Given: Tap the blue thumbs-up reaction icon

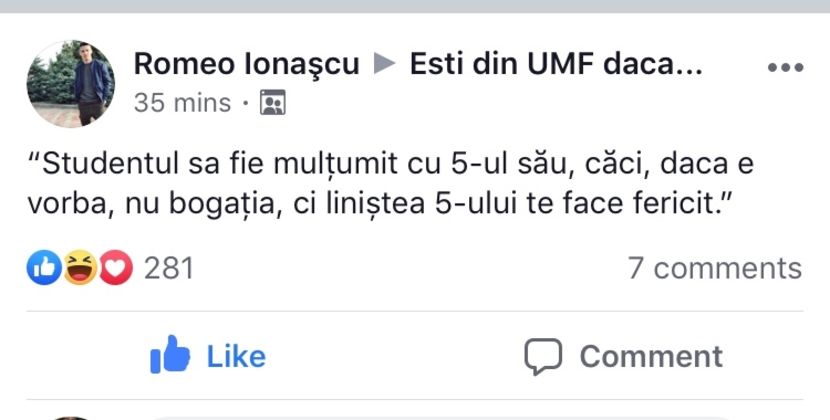Looking at the screenshot, I should click(x=45, y=267).
